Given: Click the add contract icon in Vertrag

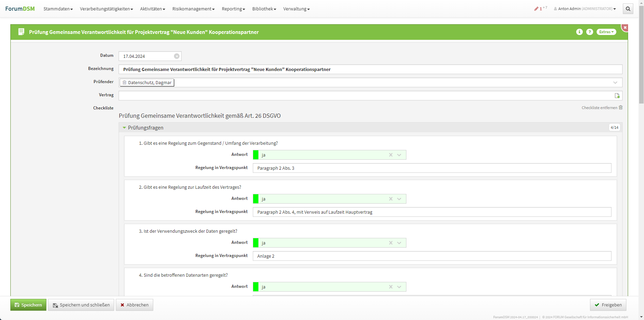Looking at the screenshot, I should coord(617,96).
